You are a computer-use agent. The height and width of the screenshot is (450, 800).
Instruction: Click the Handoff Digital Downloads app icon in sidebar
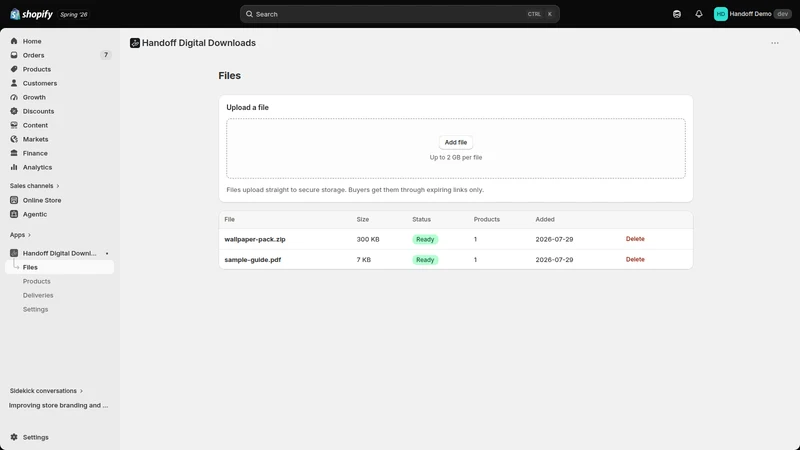[x=14, y=253]
